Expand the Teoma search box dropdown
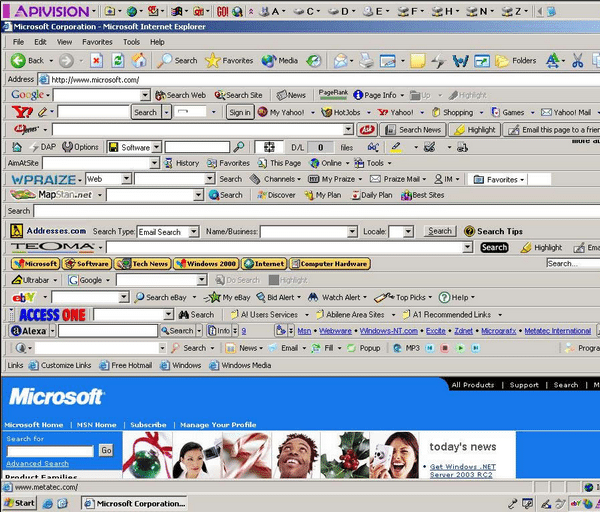 [467, 247]
